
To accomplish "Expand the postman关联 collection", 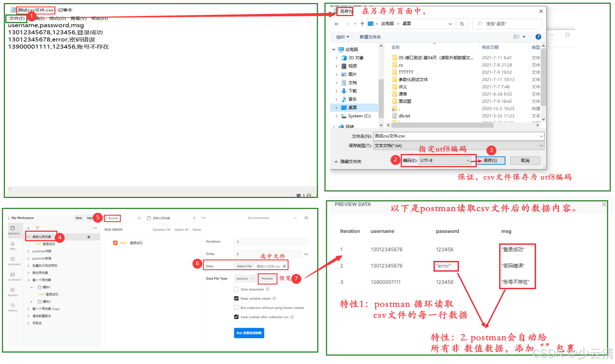I will (28, 251).
